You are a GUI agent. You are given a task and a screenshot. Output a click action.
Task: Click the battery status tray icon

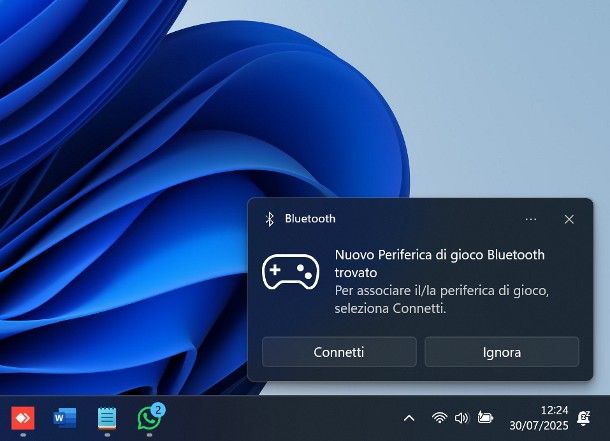click(x=486, y=418)
